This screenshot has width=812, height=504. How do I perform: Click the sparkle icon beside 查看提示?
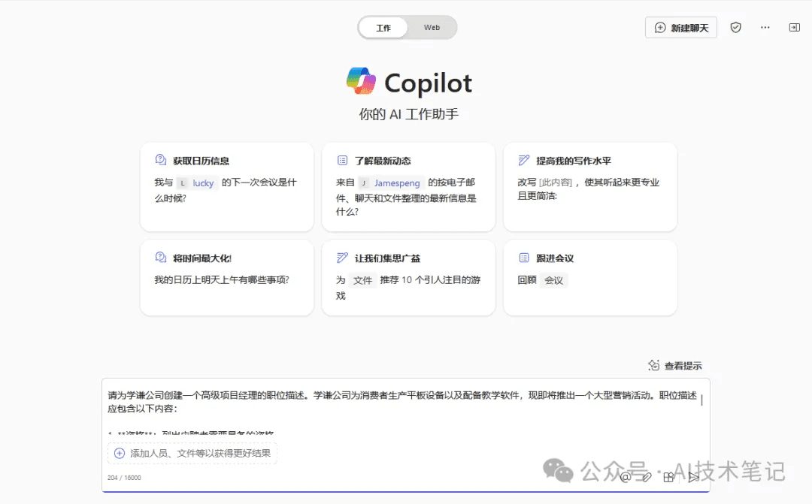(x=653, y=365)
